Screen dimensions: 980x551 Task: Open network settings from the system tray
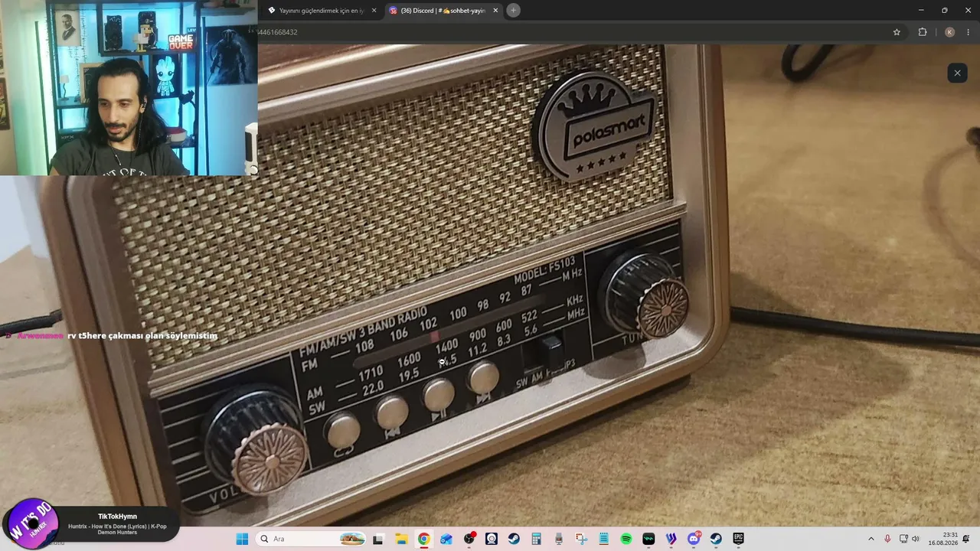point(903,539)
